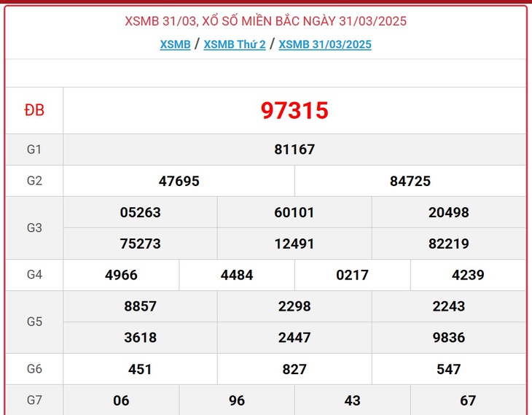Select G7 result 67
Image resolution: width=532 pixels, height=415 pixels.
click(x=468, y=400)
